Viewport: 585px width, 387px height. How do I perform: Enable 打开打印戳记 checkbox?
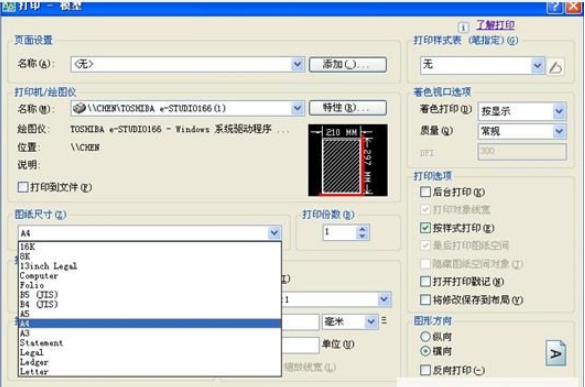point(425,281)
